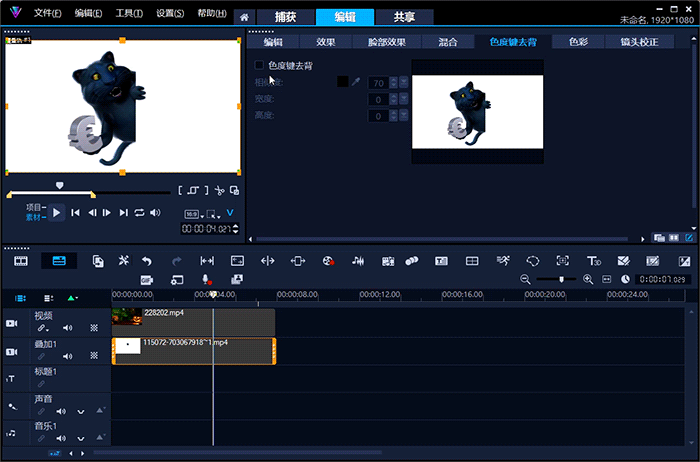Open the 文件 menu

click(x=47, y=14)
